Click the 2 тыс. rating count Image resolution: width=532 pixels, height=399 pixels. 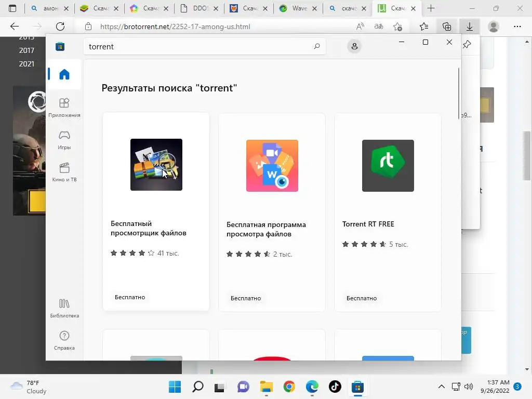(283, 254)
